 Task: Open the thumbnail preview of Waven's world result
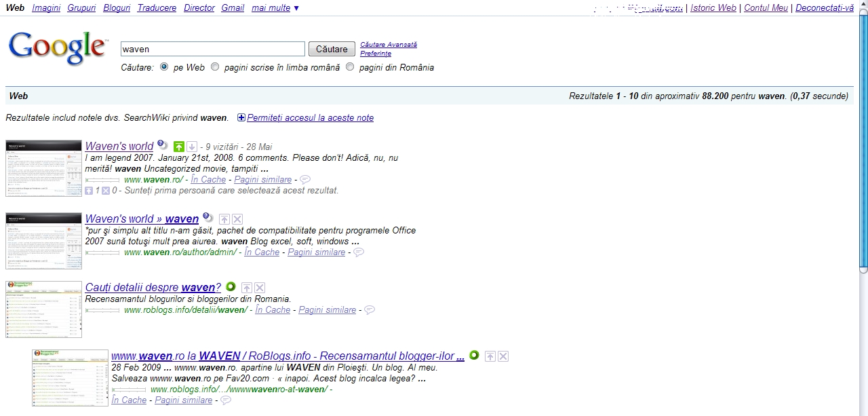click(x=43, y=168)
